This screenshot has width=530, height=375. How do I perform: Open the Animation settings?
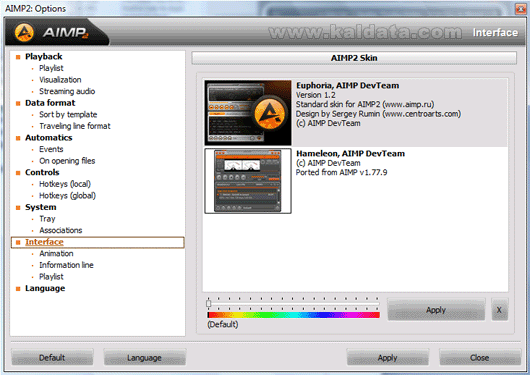pos(56,254)
